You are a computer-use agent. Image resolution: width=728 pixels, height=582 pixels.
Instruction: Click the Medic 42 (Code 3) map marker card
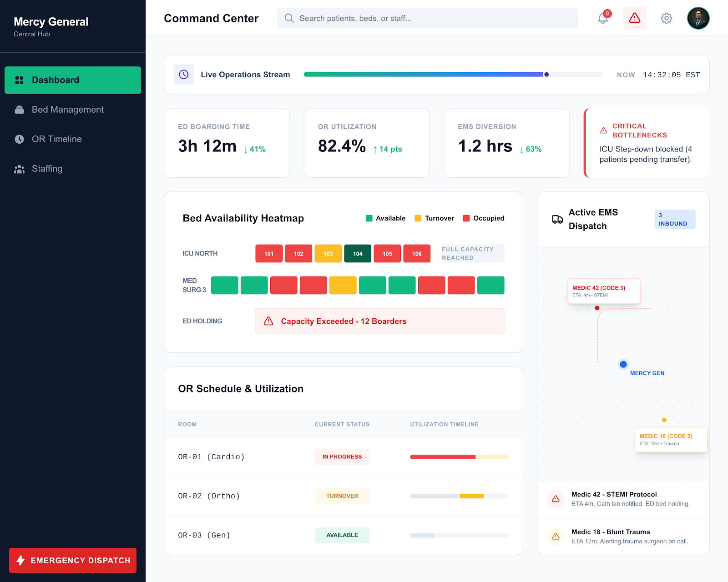tap(604, 291)
